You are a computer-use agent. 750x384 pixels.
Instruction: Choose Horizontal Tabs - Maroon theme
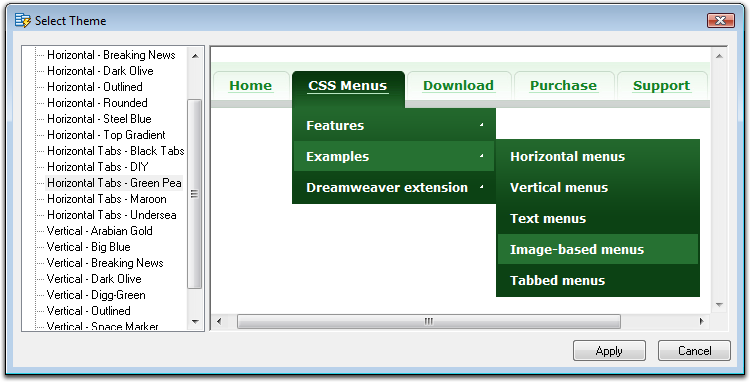coord(107,199)
